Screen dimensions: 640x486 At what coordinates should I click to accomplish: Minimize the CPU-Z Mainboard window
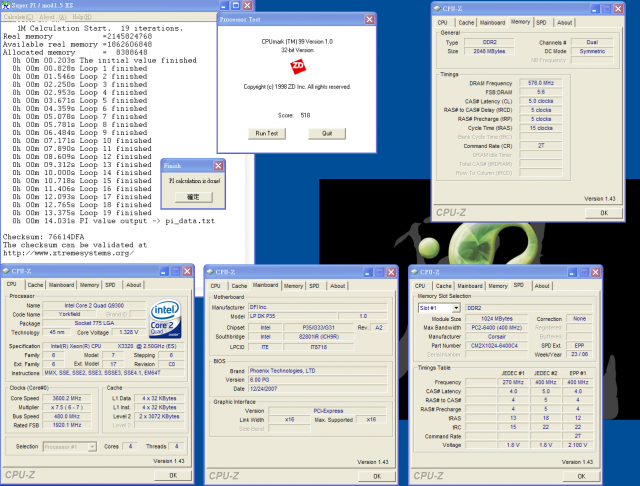tap(368, 272)
